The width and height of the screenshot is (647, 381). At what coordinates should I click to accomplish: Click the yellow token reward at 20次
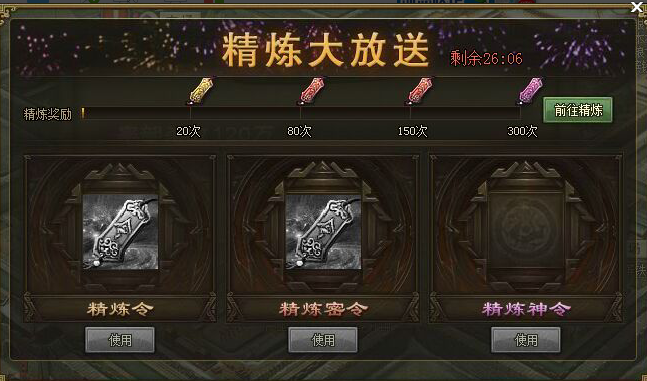pos(201,90)
